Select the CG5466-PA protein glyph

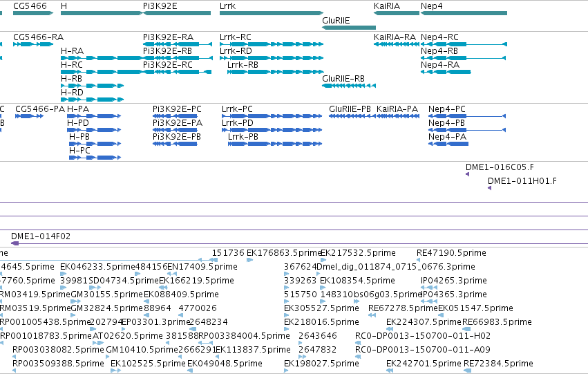(30, 116)
